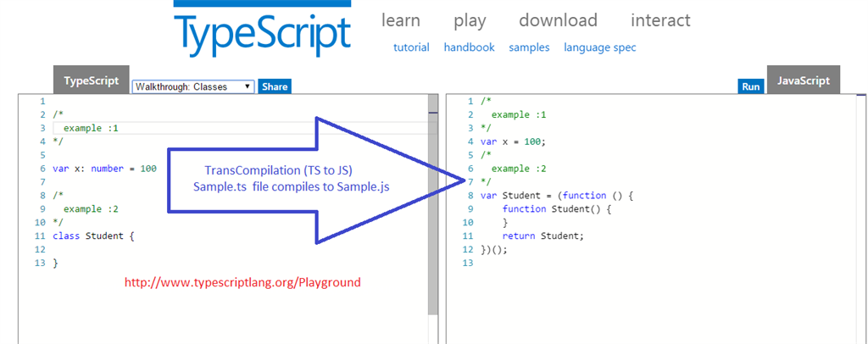Open the download menu item

tap(558, 20)
